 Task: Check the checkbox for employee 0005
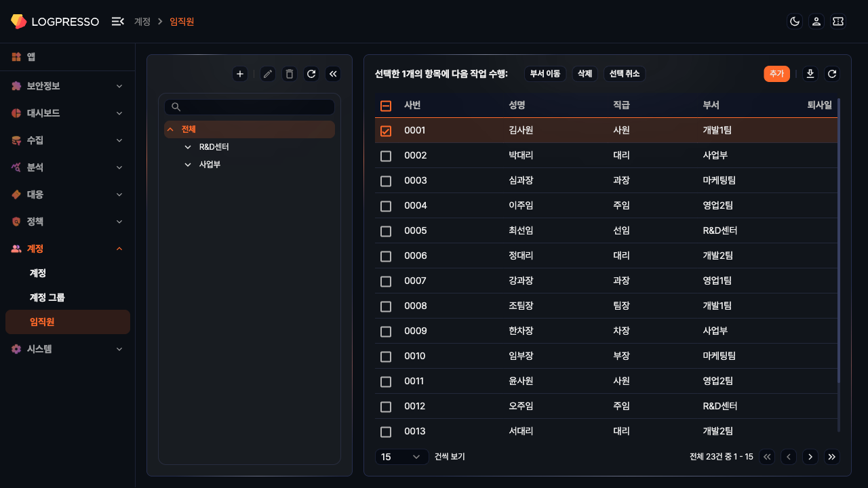point(386,231)
